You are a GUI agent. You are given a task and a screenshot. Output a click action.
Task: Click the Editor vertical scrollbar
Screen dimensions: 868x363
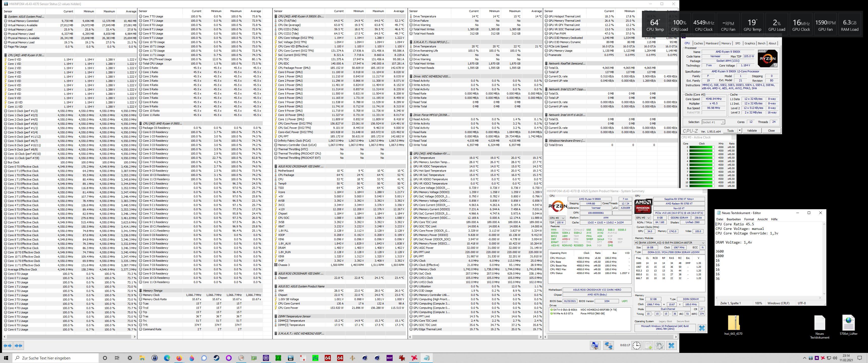click(824, 259)
